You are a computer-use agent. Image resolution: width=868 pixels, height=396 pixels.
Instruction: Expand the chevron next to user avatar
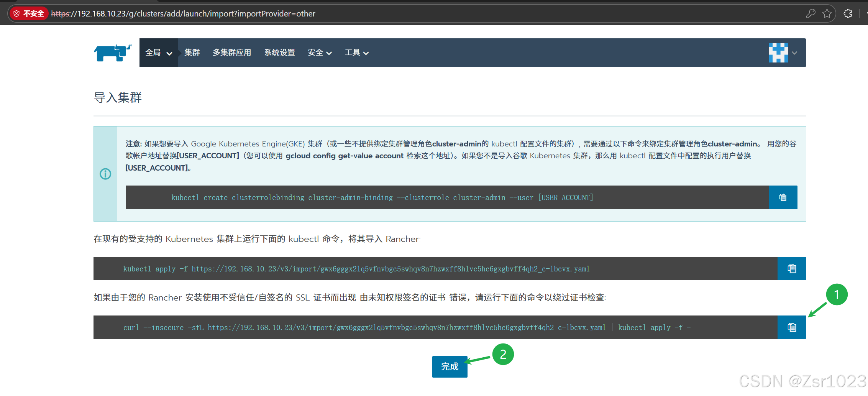(x=794, y=53)
